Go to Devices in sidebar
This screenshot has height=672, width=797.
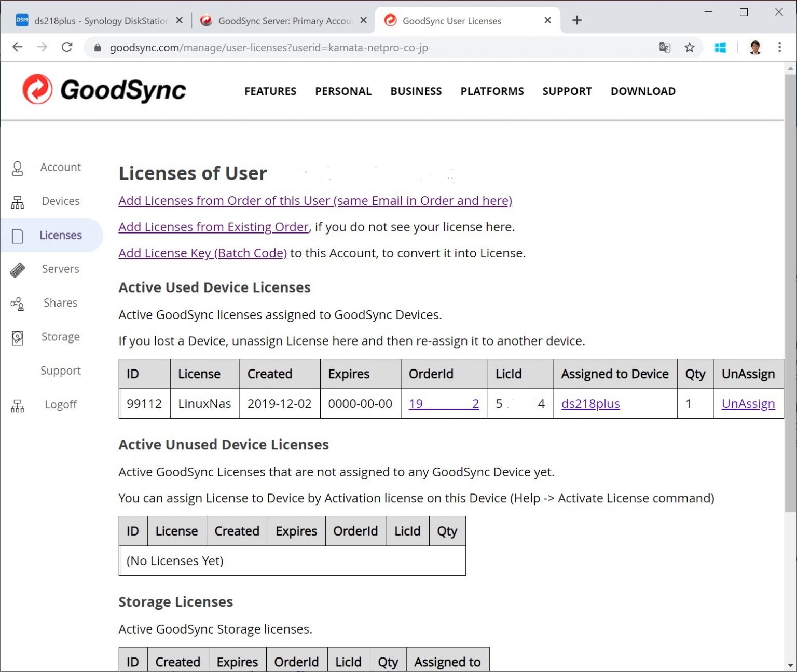61,201
